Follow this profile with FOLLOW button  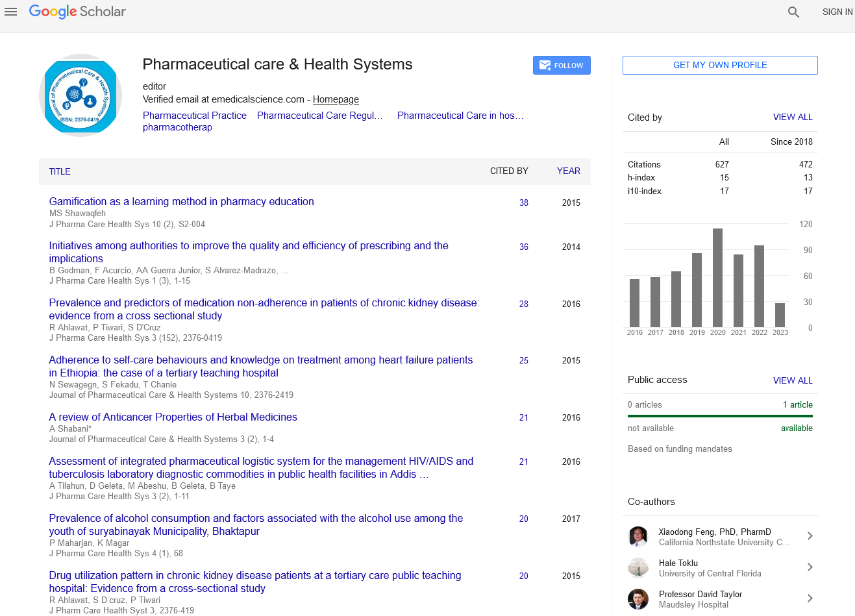tap(562, 66)
